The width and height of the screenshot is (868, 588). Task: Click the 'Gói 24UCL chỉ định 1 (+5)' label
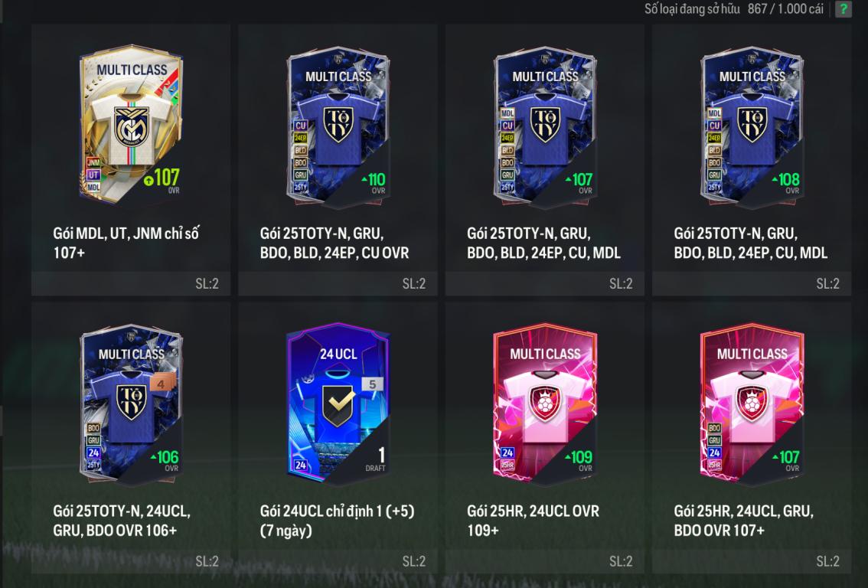tap(337, 511)
